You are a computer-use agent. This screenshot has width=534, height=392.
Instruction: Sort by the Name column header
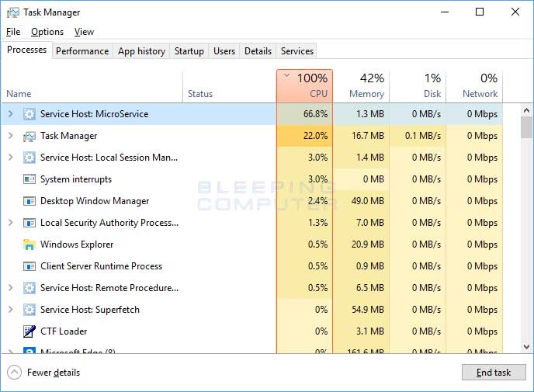92,86
